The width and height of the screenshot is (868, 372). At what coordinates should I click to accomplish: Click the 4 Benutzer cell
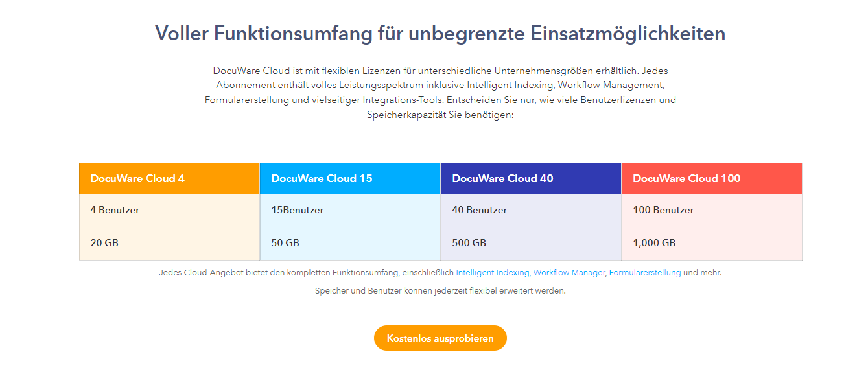tap(169, 210)
